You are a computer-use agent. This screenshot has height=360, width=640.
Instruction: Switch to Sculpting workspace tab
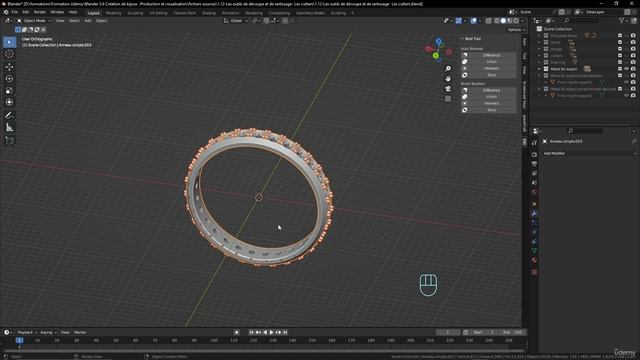(x=135, y=13)
